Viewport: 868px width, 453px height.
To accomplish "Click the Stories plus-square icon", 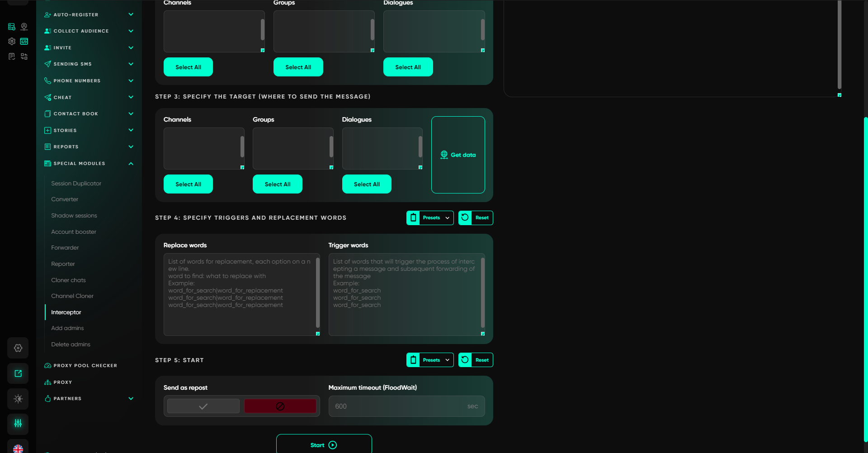I will click(47, 130).
